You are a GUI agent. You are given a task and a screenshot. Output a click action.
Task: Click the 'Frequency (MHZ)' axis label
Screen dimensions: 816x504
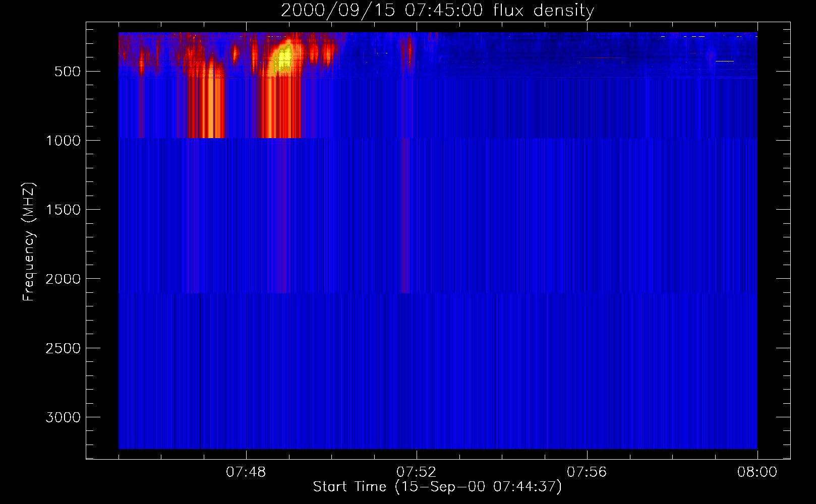pos(29,242)
